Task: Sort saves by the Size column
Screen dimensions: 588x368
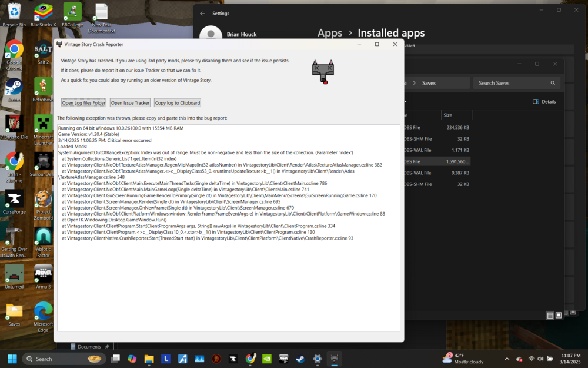Action: (449, 115)
